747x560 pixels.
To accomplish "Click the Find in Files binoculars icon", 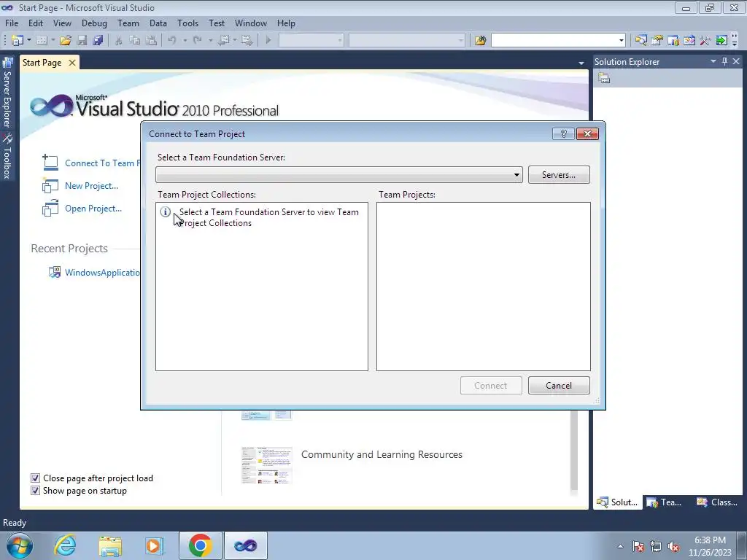I will point(480,41).
